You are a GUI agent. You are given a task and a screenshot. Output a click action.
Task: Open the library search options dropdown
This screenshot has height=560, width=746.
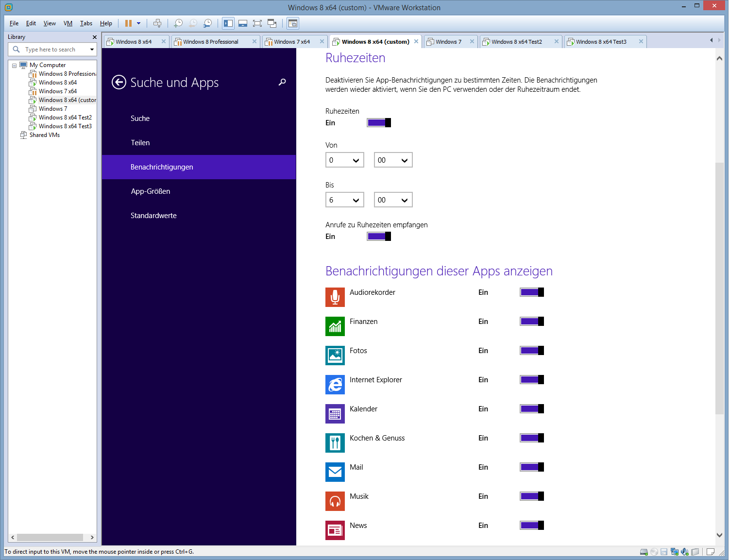click(x=92, y=50)
